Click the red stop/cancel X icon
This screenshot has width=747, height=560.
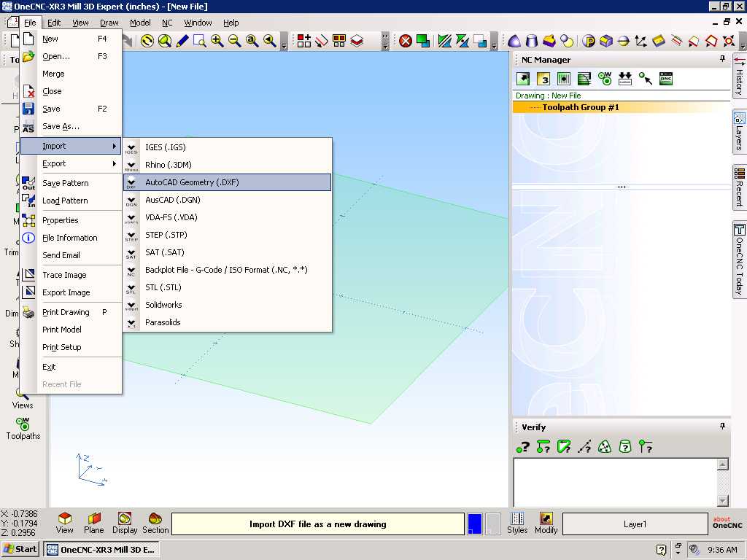406,41
